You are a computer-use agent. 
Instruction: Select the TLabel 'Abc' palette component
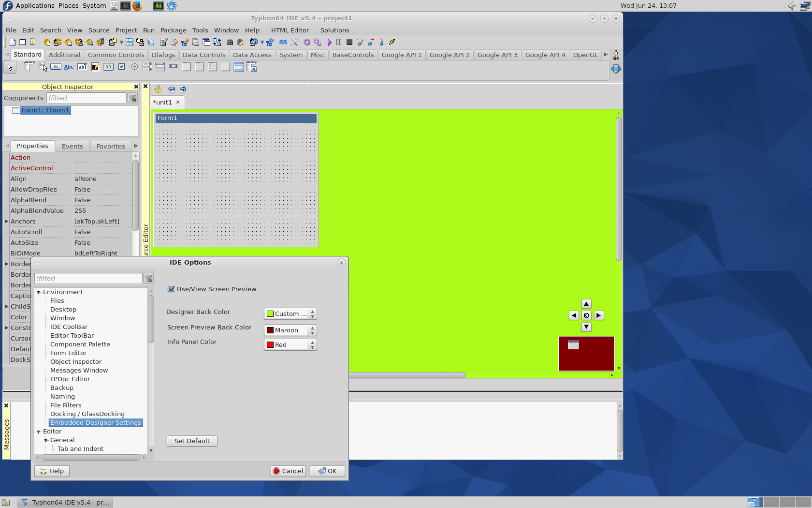pyautogui.click(x=69, y=67)
